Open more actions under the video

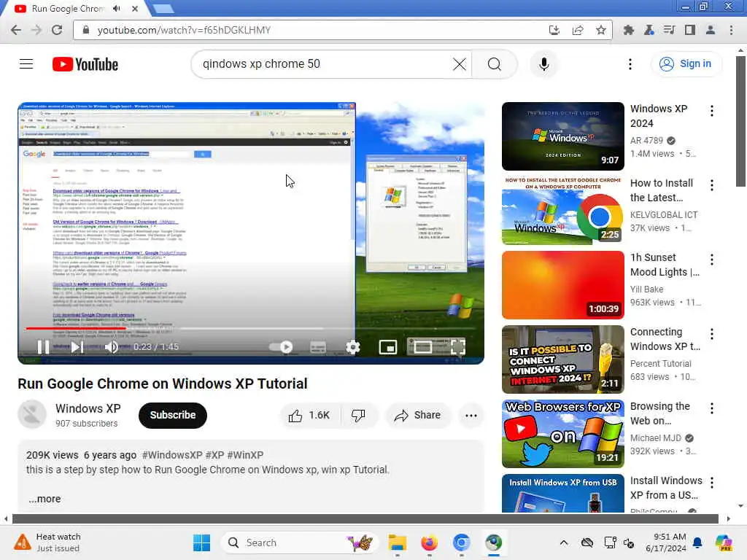point(471,415)
